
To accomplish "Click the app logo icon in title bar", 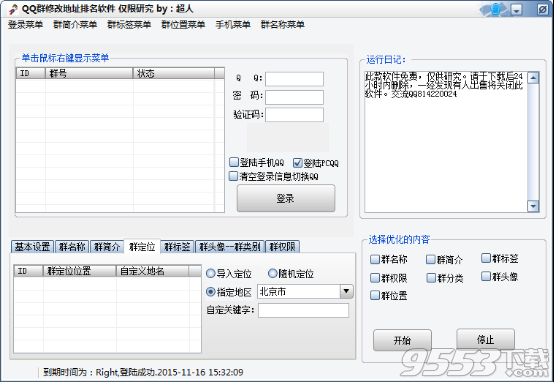I will click(13, 9).
